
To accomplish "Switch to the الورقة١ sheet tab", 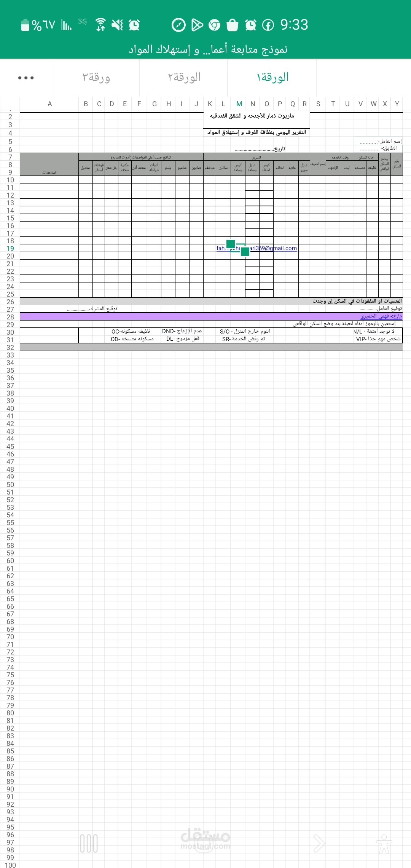I will point(272,77).
